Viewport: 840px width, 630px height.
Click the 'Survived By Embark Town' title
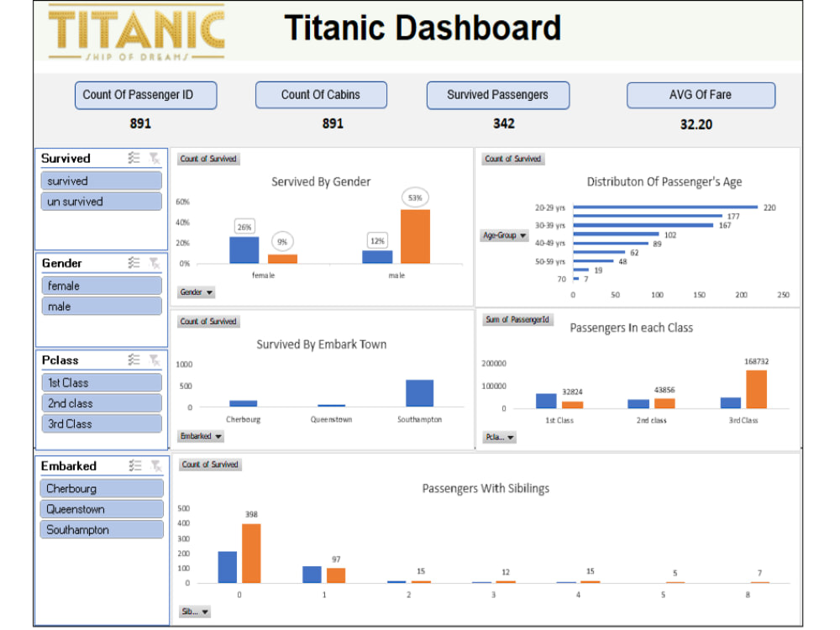[322, 344]
